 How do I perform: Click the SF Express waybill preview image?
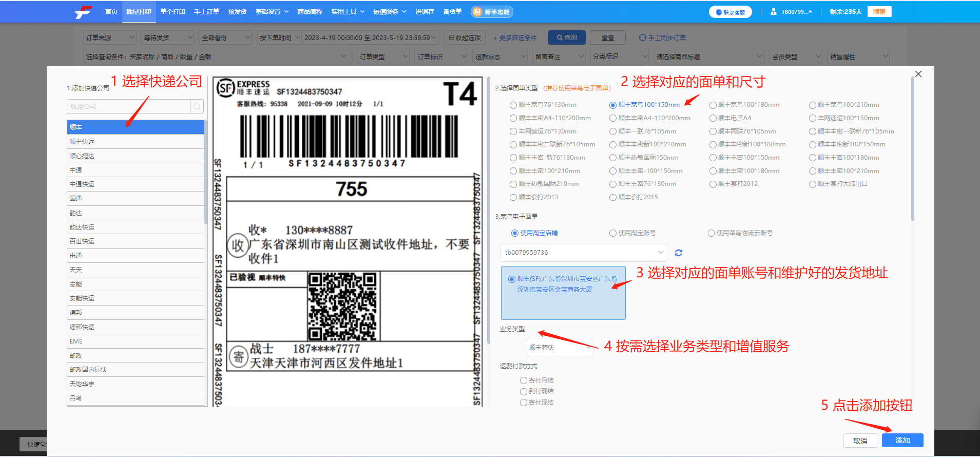point(348,242)
